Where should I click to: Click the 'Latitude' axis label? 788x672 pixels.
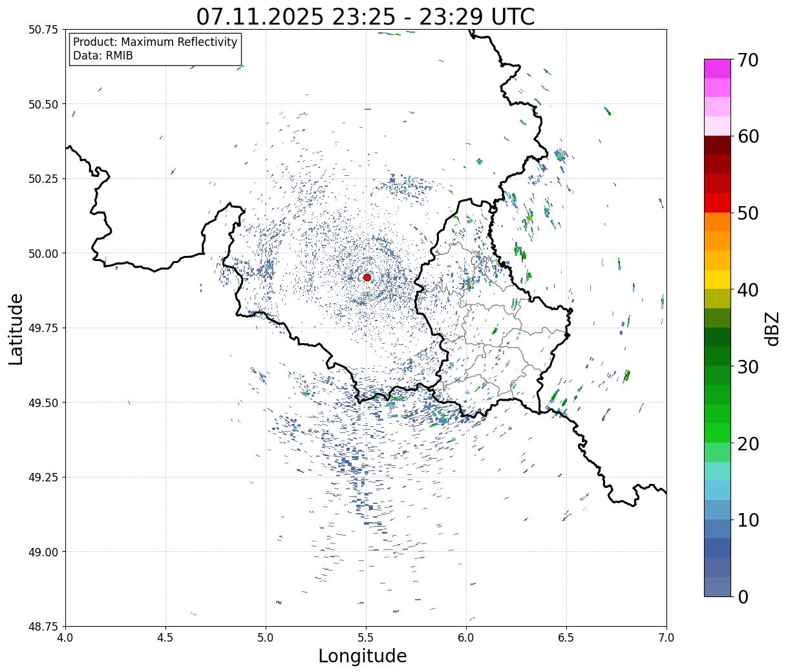tap(16, 328)
